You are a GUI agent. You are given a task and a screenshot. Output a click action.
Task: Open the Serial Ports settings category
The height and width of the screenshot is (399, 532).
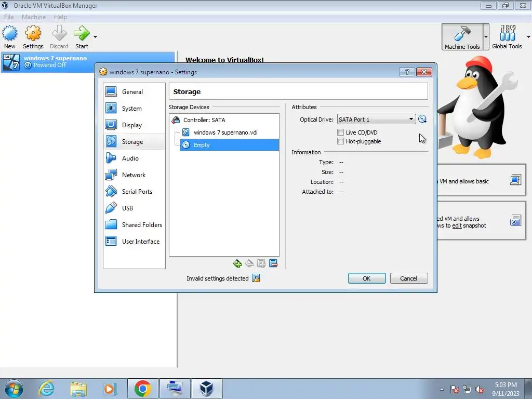tap(134, 191)
